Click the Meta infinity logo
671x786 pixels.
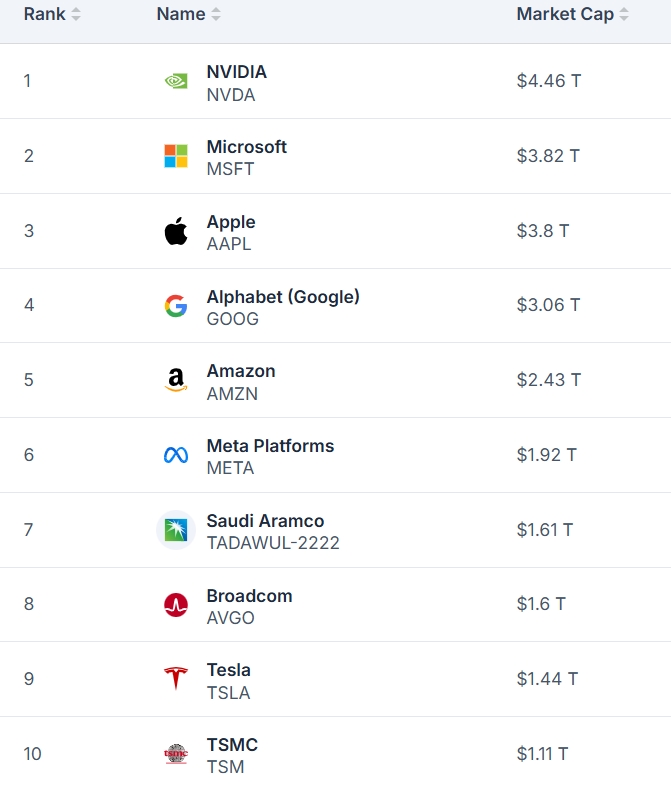point(176,455)
